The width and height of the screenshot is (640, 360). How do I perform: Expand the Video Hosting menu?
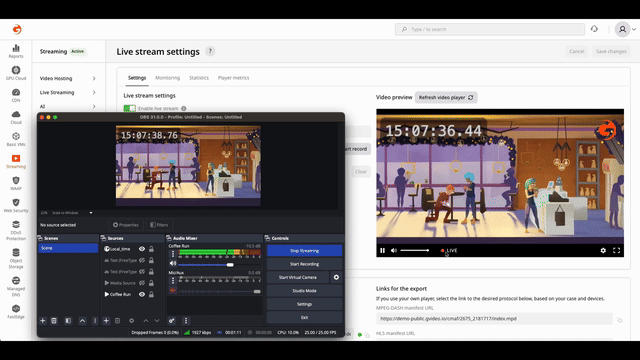tap(68, 78)
